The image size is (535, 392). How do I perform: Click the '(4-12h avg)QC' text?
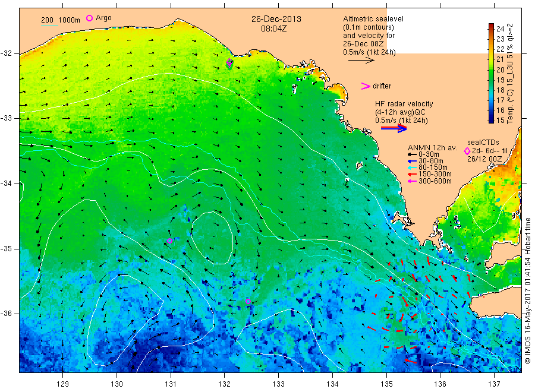coord(400,112)
